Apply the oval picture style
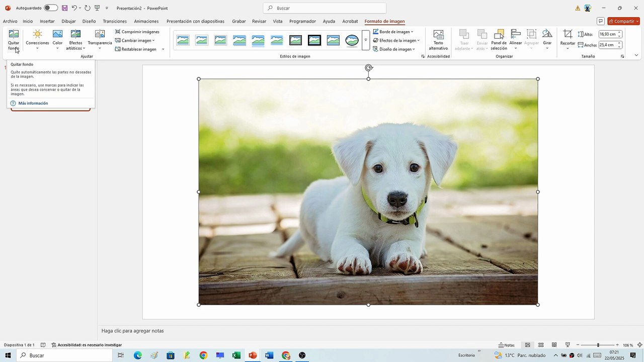 coord(352,40)
